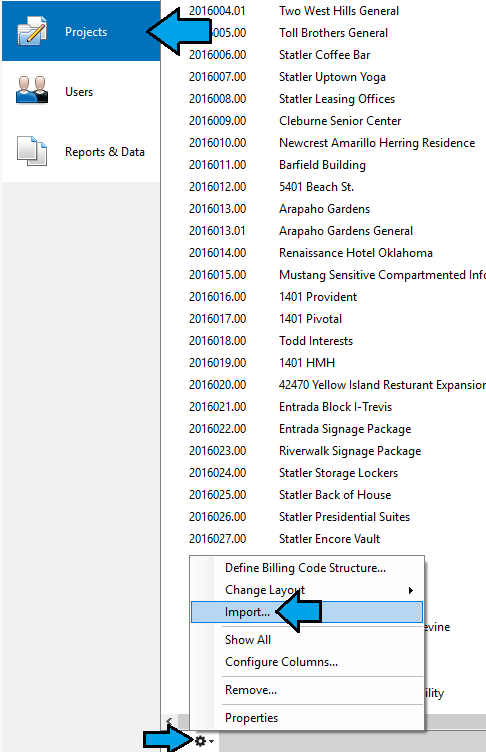Select Mustang Sensitive Compartmented project row
Screen dimensions: 486x752
coord(382,275)
